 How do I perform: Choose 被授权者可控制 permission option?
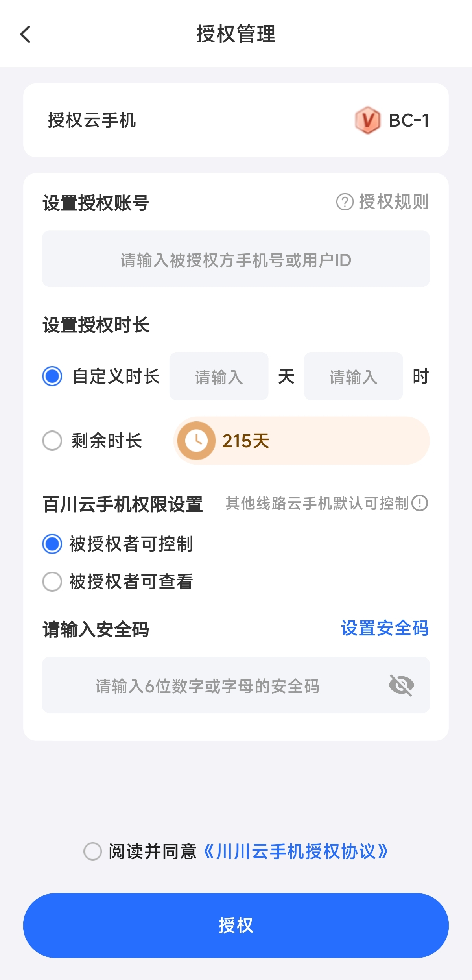point(52,544)
